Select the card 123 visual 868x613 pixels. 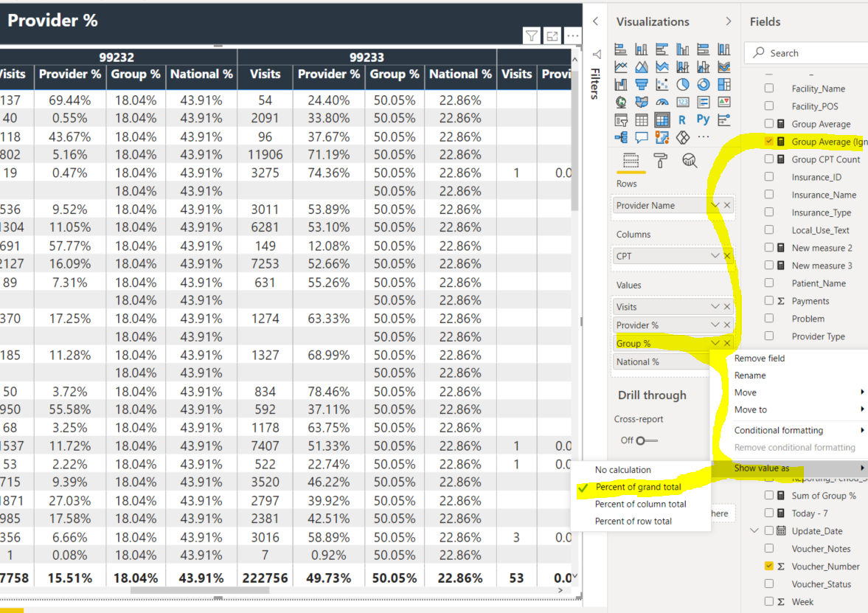point(683,103)
